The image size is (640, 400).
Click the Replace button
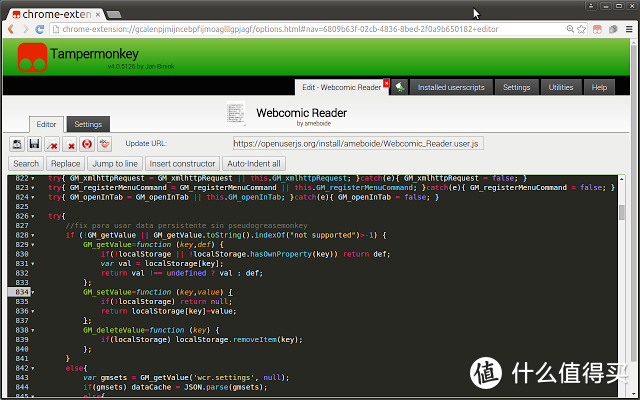click(65, 164)
